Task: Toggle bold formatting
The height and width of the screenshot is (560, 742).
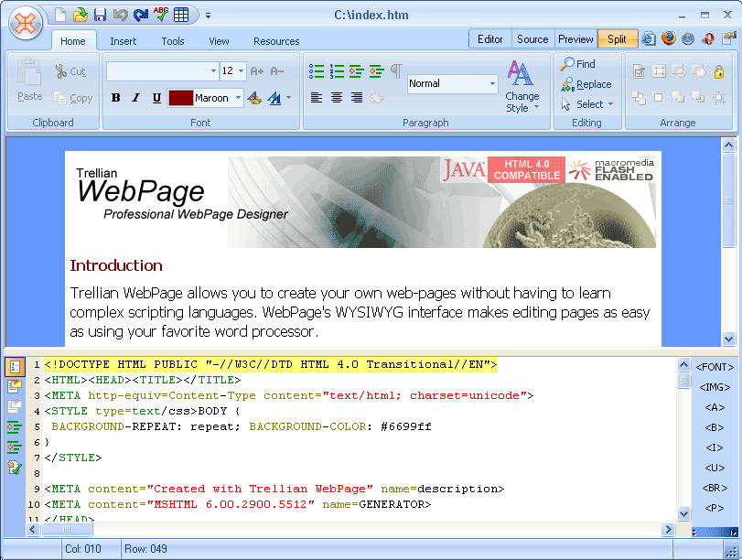Action: click(x=116, y=98)
